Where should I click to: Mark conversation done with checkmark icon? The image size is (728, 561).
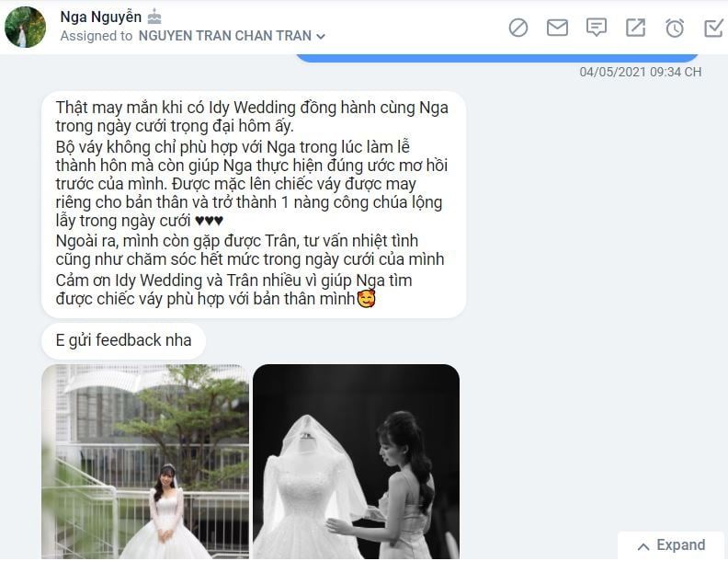click(x=713, y=28)
